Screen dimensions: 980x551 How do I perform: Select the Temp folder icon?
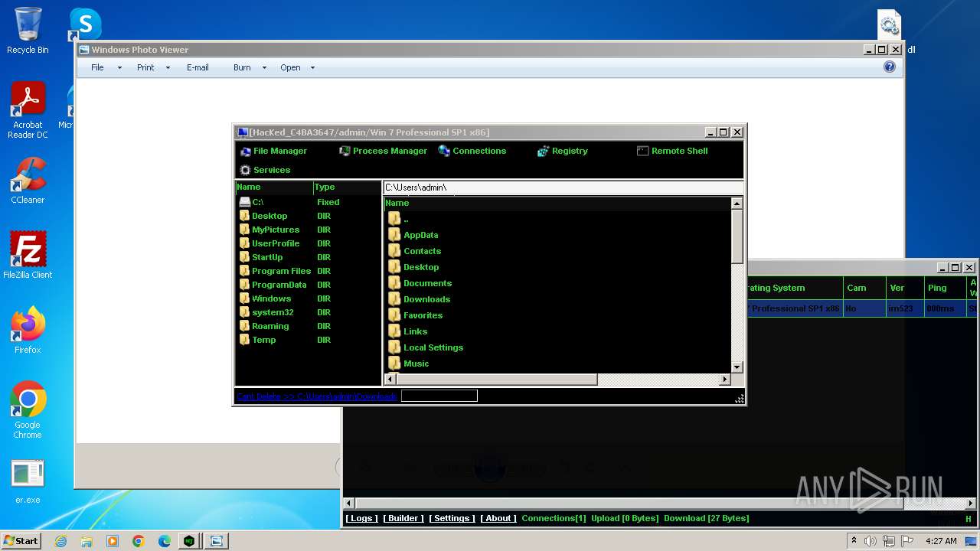pos(245,340)
